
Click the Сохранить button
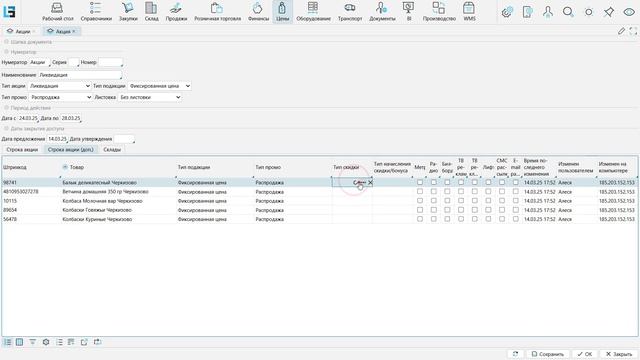point(548,354)
